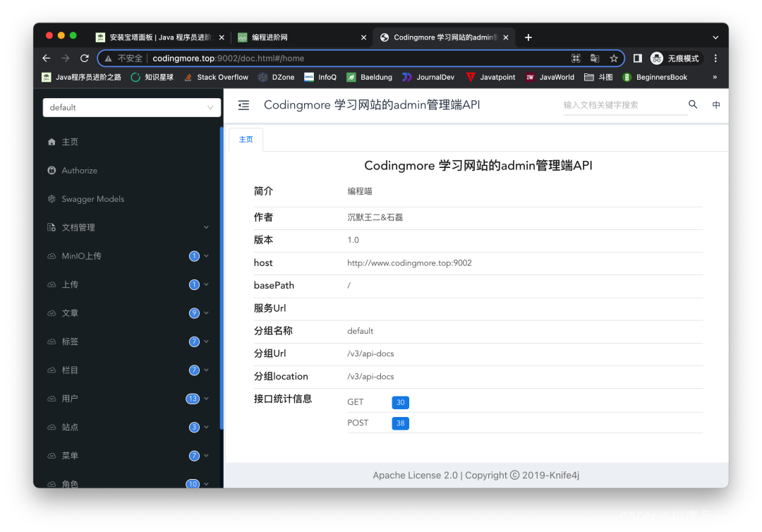This screenshot has width=762, height=532.
Task: Click the document keyword search field
Action: 625,105
